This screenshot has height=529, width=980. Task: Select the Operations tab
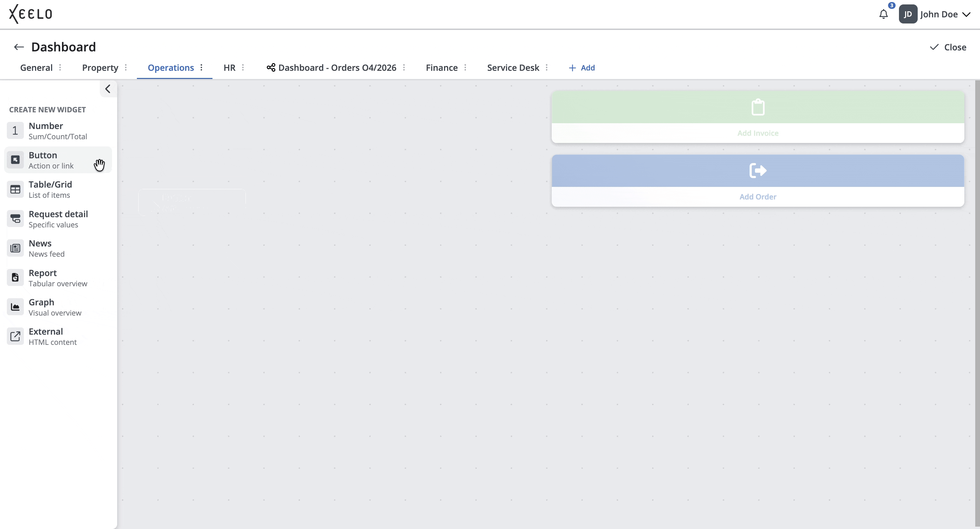[x=171, y=68]
